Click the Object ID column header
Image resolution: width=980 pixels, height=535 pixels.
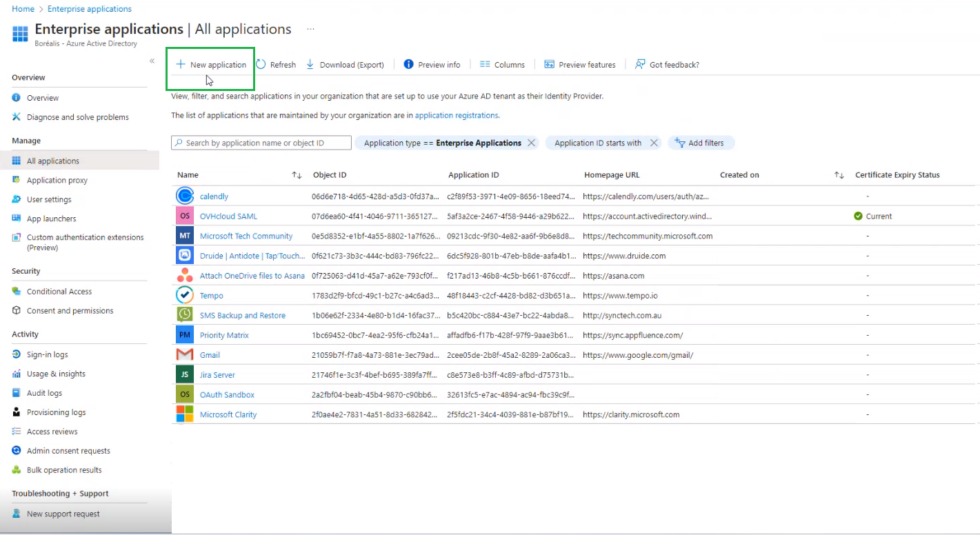(330, 175)
